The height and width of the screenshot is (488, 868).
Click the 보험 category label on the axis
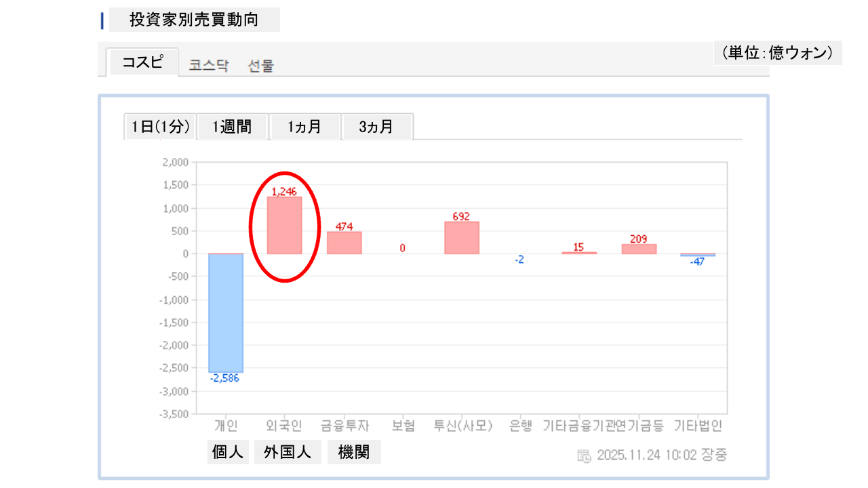pyautogui.click(x=403, y=426)
